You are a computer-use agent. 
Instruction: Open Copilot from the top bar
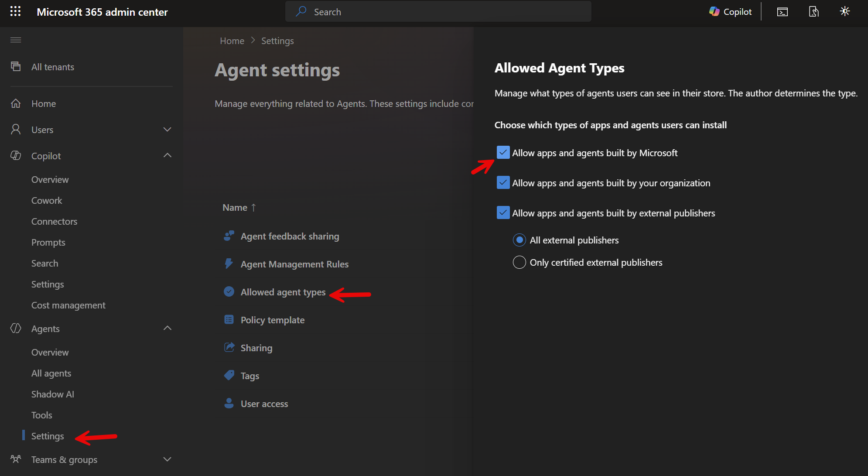tap(731, 12)
